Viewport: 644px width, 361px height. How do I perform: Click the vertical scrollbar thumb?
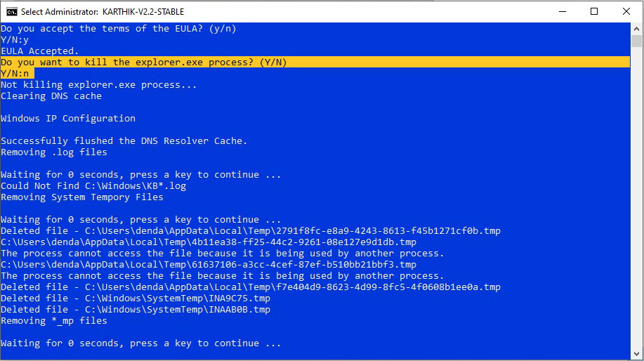pos(637,41)
